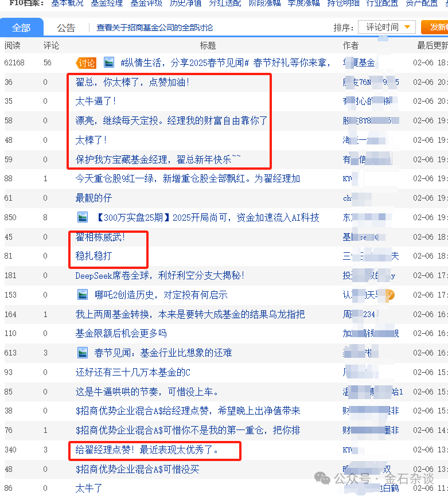Click read count 62168
Screen dimensions: 448x496
14,63
